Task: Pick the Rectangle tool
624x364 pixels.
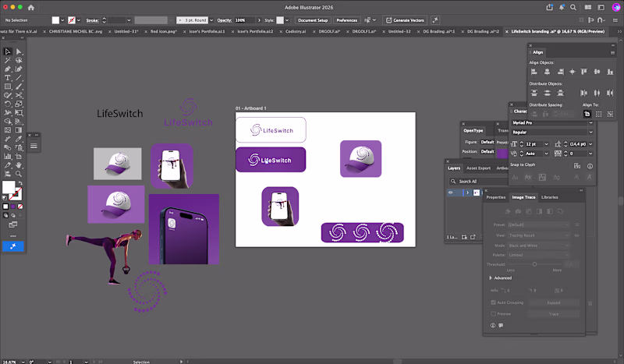Action: pyautogui.click(x=7, y=87)
